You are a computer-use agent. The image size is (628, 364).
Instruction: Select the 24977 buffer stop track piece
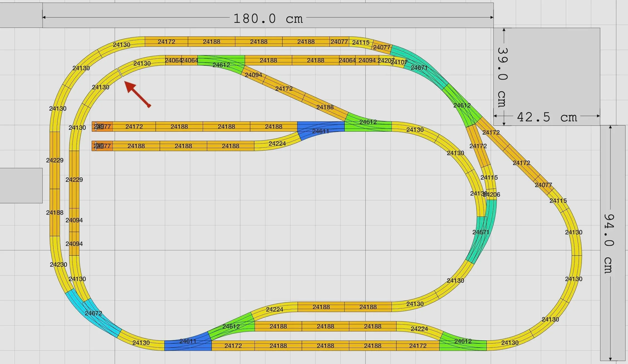coord(101,127)
